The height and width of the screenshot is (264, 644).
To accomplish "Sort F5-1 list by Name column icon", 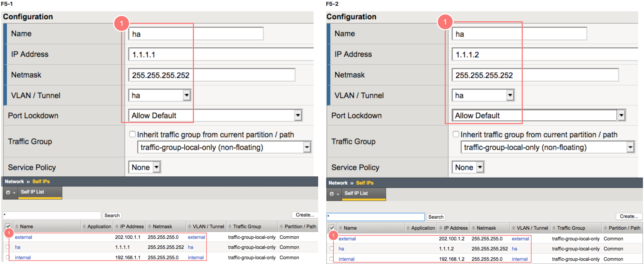I will (x=17, y=226).
